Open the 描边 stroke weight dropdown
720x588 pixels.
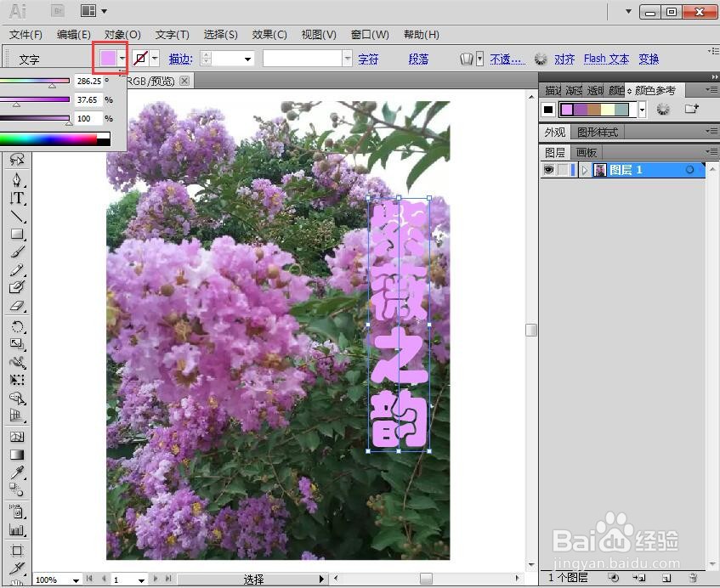coord(247,59)
